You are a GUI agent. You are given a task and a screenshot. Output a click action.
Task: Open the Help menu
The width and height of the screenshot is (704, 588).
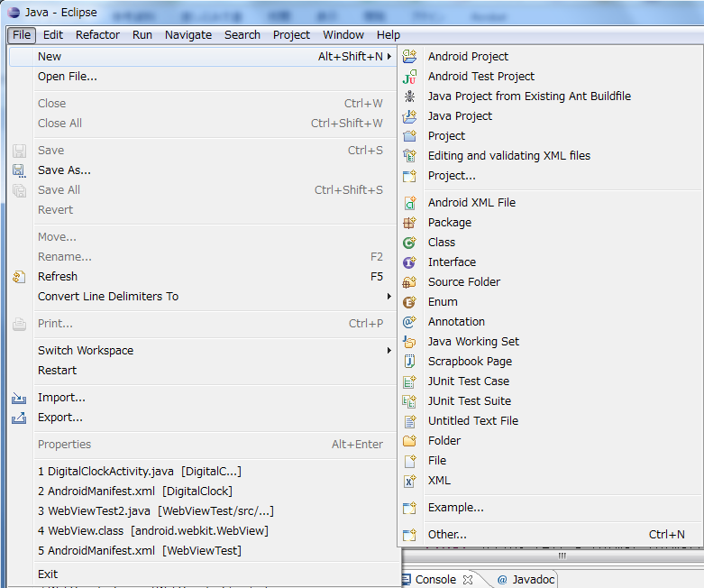coord(389,35)
